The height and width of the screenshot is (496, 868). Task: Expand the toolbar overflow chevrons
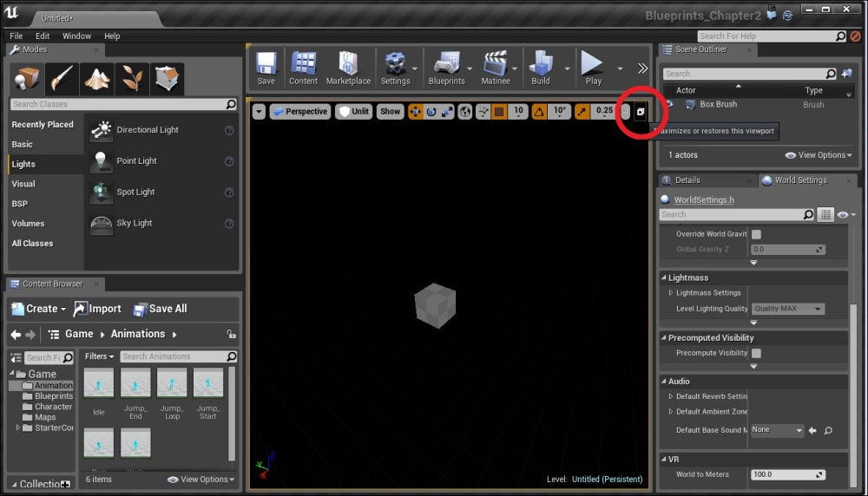(x=642, y=68)
